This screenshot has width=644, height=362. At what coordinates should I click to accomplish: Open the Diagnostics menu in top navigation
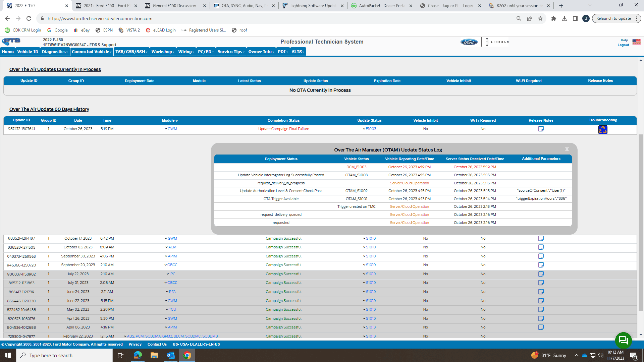[x=54, y=52]
